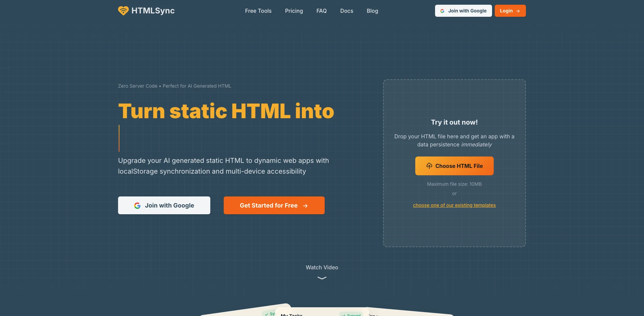
Task: Visit the Blog
Action: coord(372,11)
